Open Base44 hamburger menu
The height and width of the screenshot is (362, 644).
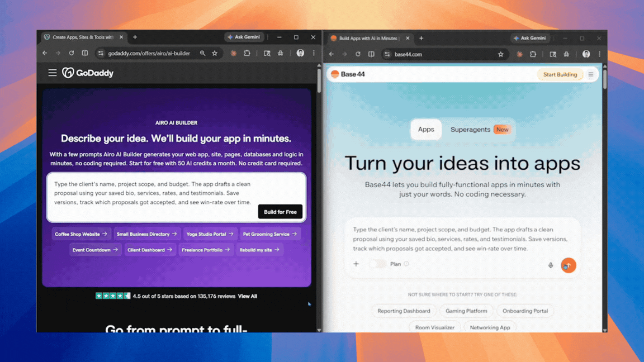(590, 74)
